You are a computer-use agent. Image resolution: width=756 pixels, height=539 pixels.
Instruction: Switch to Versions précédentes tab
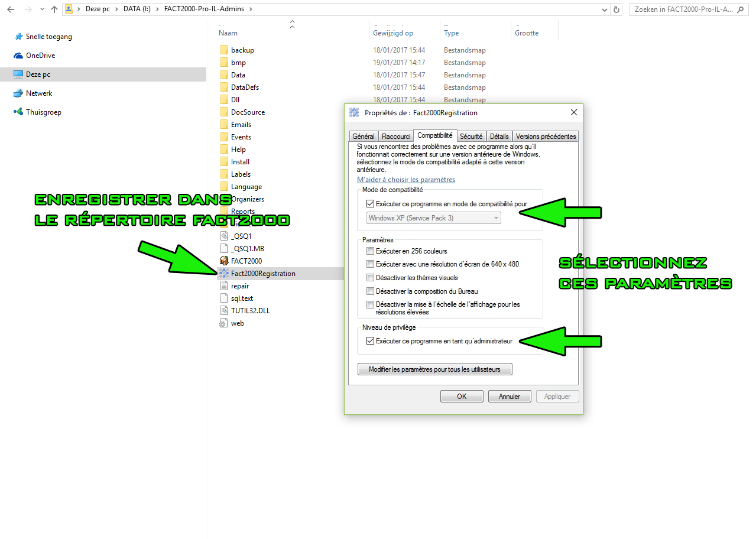coord(546,137)
